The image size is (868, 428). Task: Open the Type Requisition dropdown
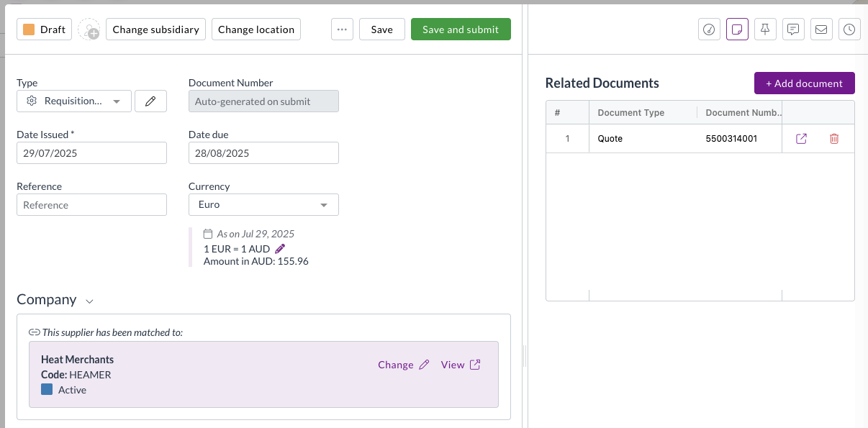(x=74, y=101)
